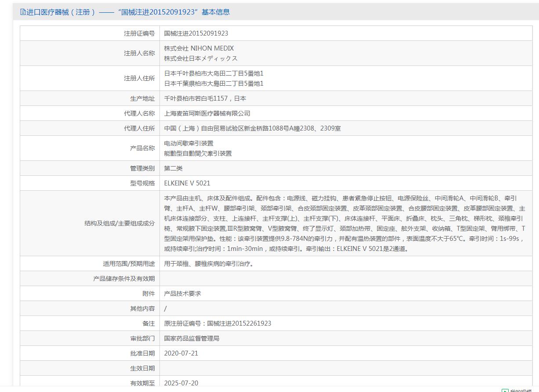Image resolution: width=539 pixels, height=392 pixels.
Task: Select agent name 上海麦笛珂斯医疗器械有限公司
Action: 207,113
